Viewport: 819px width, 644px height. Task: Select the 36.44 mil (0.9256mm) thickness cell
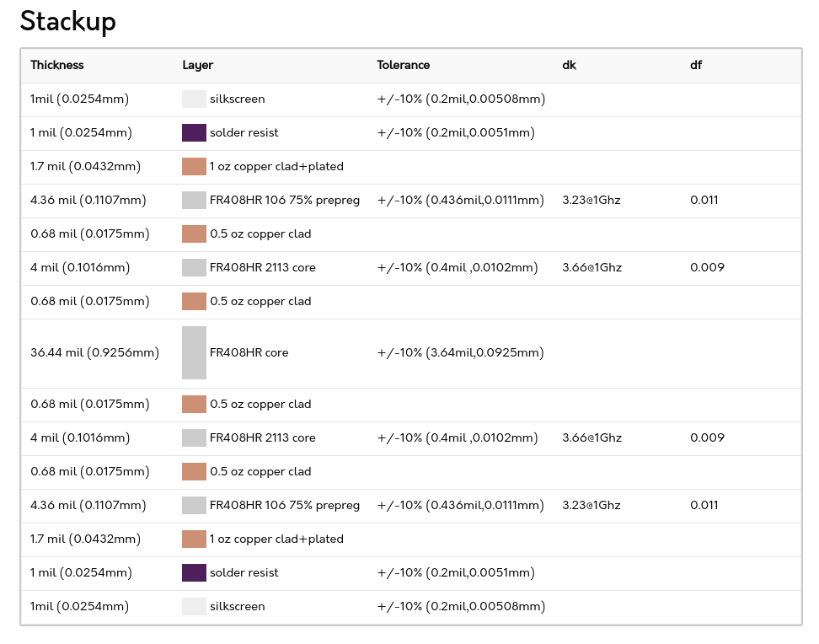94,353
